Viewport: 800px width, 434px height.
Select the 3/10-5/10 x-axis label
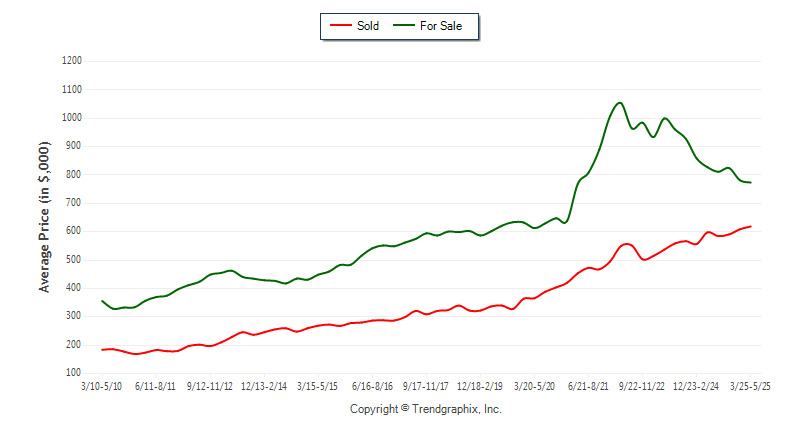(102, 387)
